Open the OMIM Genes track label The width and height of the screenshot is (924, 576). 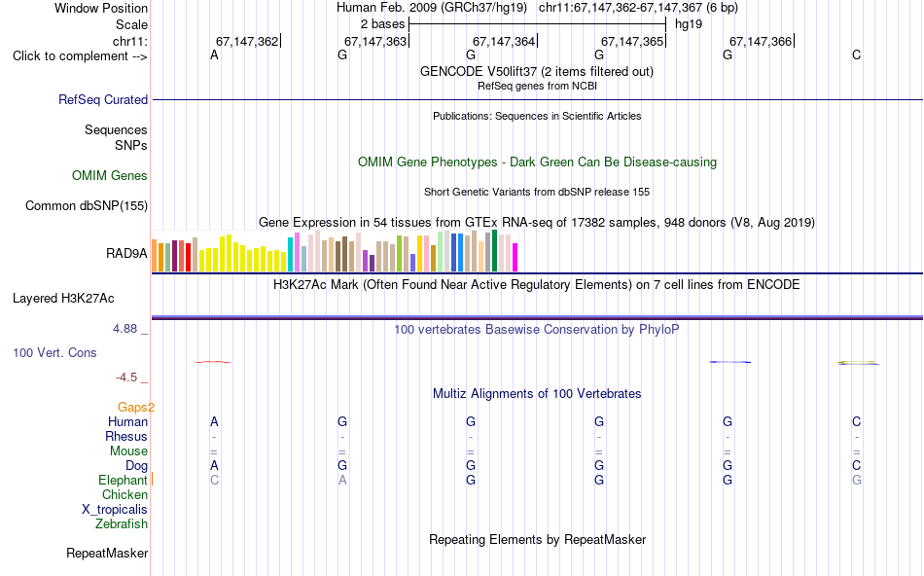coord(109,176)
